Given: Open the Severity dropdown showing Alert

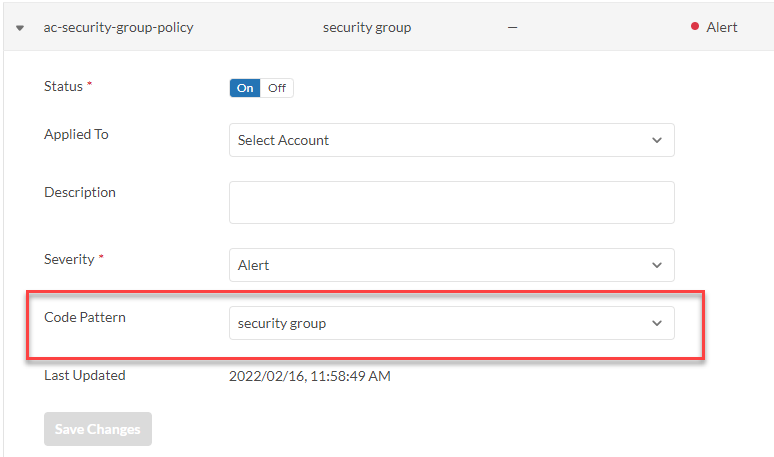Looking at the screenshot, I should pyautogui.click(x=451, y=265).
